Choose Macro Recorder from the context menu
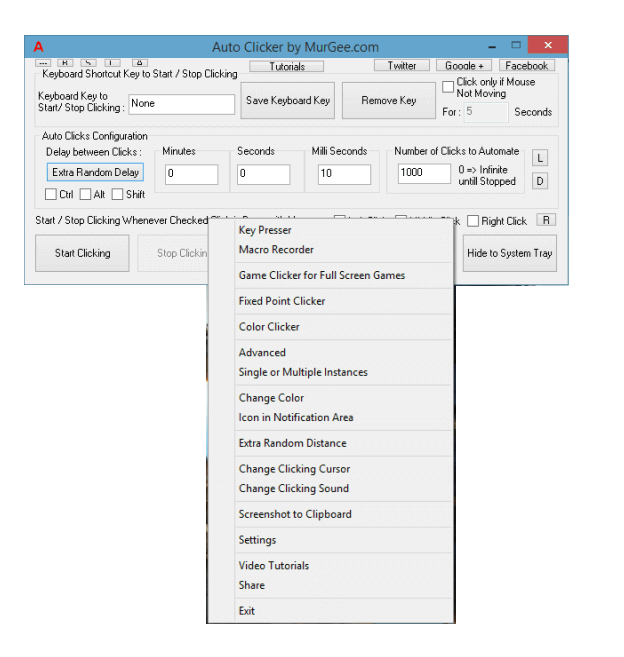 point(276,250)
